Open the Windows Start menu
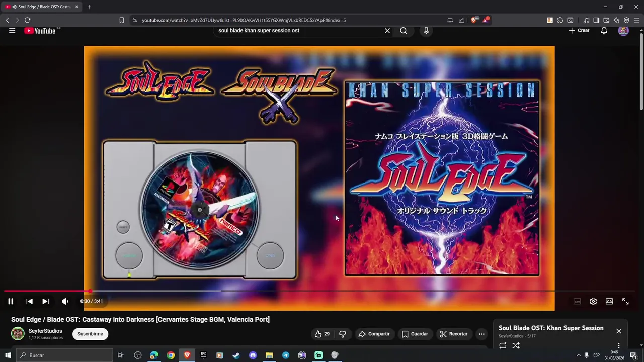Screen dimensions: 644x362 tap(8, 355)
